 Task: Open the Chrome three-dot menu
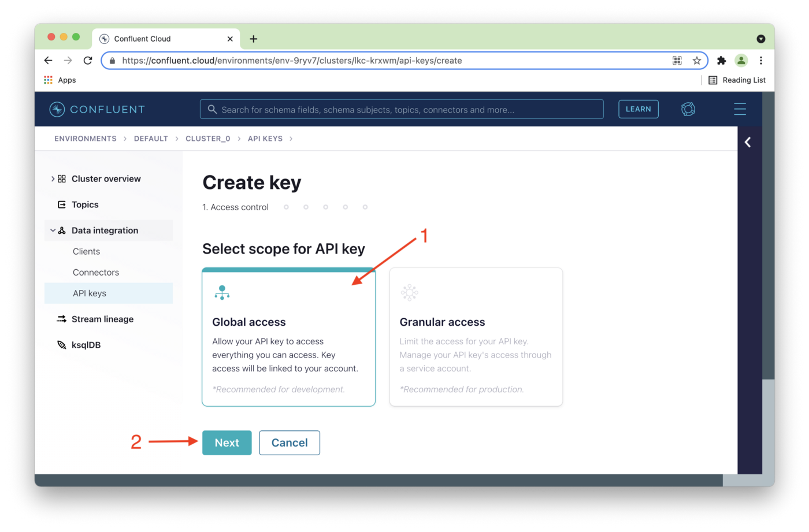click(x=761, y=60)
